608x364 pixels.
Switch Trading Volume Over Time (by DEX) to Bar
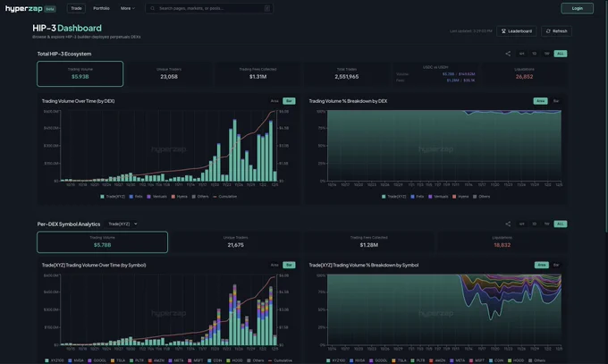coord(289,101)
